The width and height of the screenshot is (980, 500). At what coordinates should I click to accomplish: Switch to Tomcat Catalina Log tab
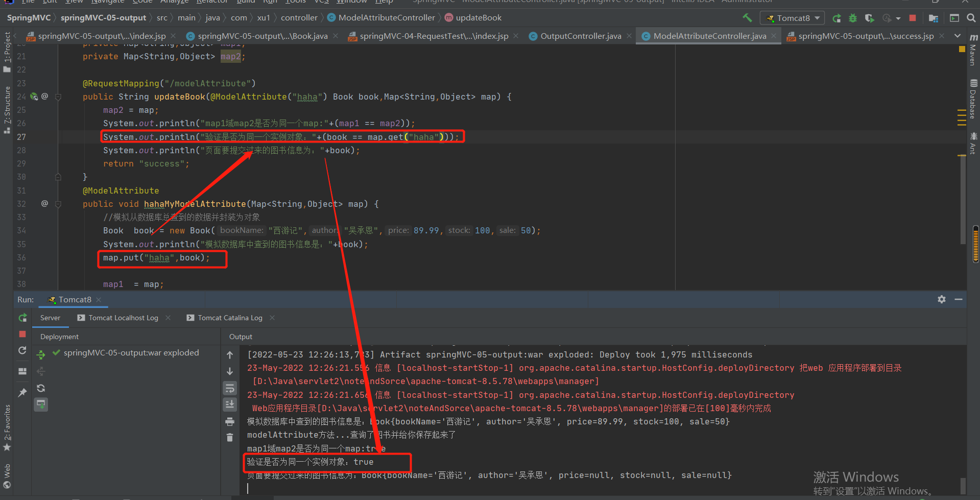[225, 318]
